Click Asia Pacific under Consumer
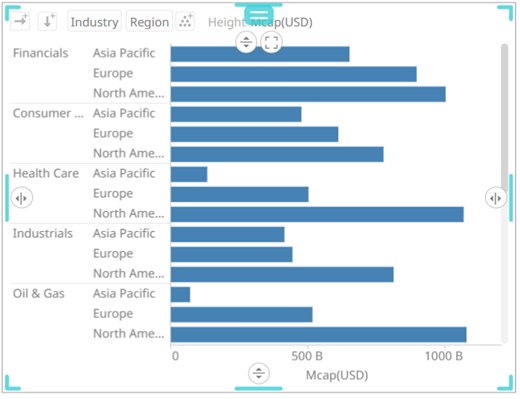The image size is (520, 399). click(x=124, y=113)
